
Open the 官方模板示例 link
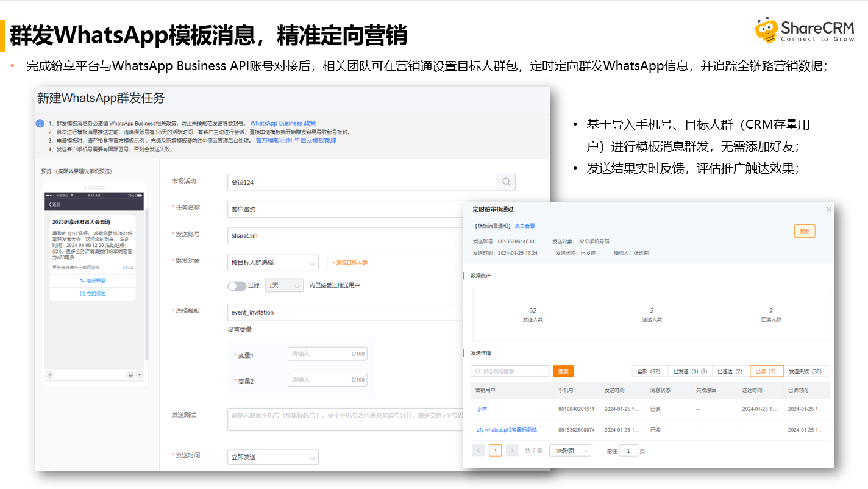coord(274,140)
